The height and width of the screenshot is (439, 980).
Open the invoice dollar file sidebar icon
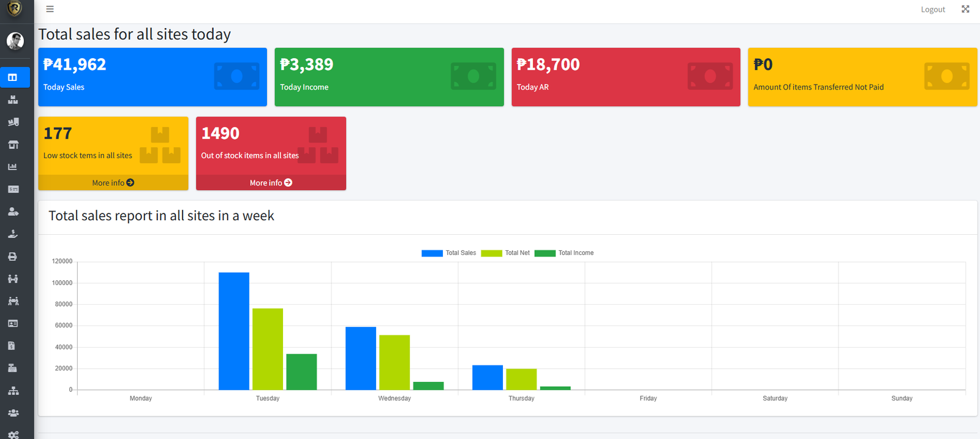(x=13, y=346)
